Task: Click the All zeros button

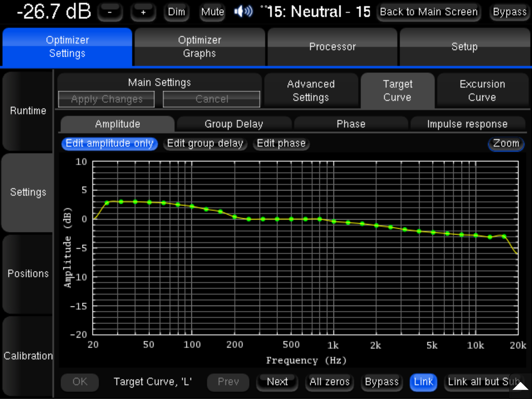Action: pos(330,382)
